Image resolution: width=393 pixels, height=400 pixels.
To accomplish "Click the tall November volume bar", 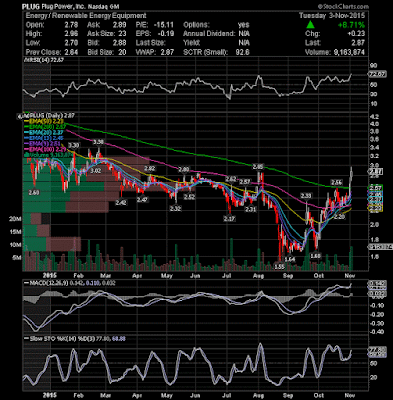I will pos(351,258).
